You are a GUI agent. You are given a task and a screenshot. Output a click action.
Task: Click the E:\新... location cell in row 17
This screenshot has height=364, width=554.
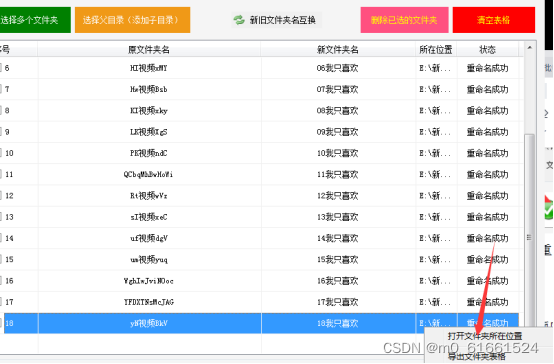(x=435, y=302)
